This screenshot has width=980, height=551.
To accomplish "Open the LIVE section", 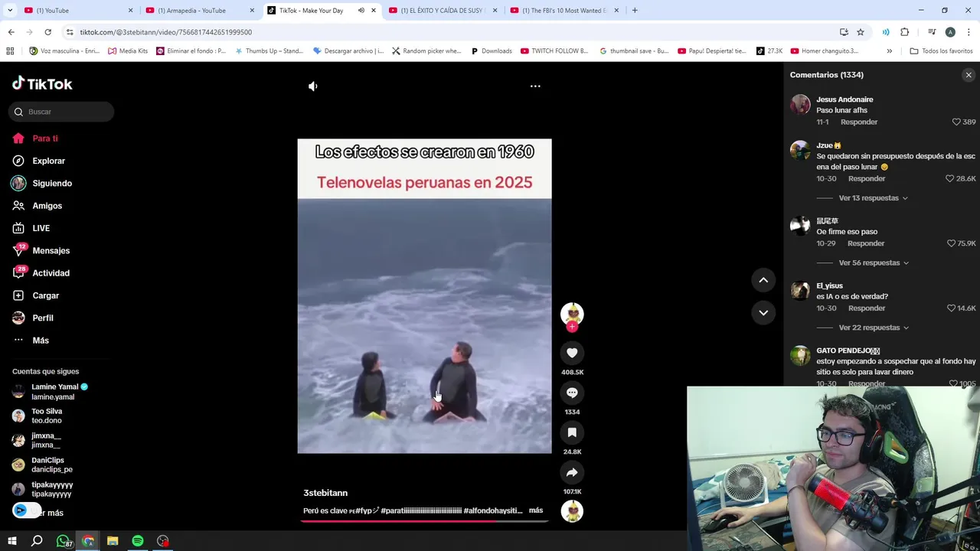I will point(41,228).
